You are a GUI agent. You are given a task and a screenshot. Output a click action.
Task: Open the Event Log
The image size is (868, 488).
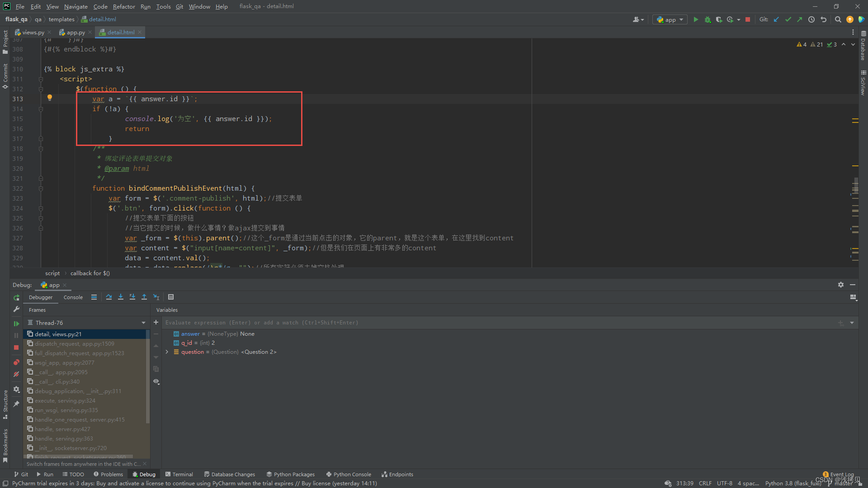839,474
